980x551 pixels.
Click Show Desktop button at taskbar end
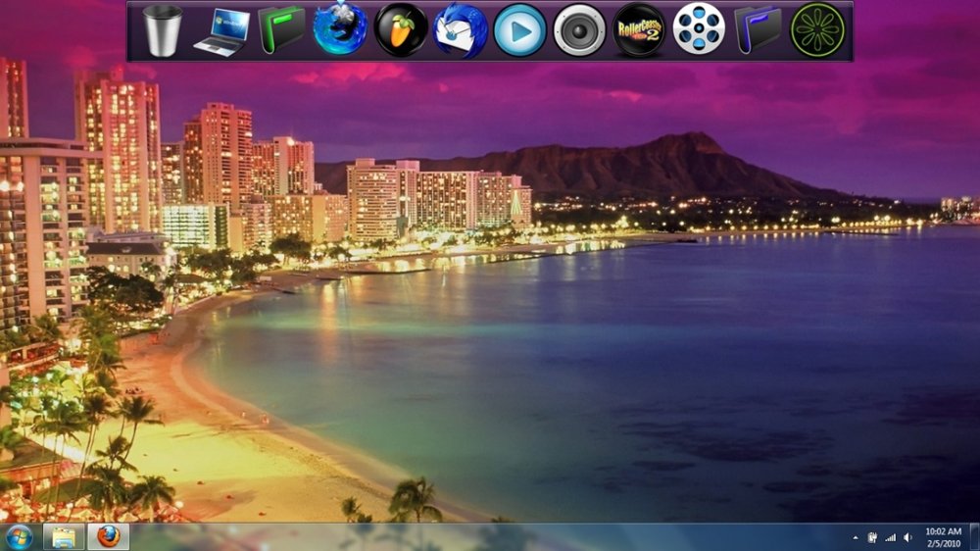pyautogui.click(x=974, y=537)
